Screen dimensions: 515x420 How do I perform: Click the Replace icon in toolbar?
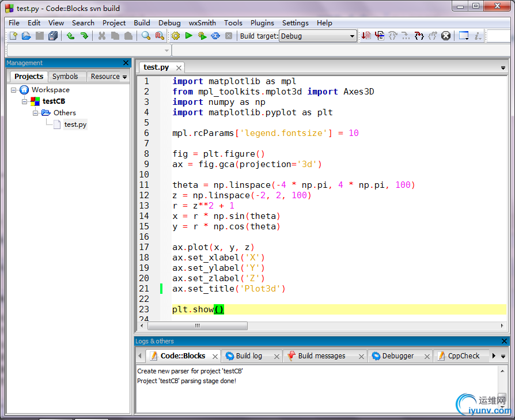pyautogui.click(x=160, y=36)
